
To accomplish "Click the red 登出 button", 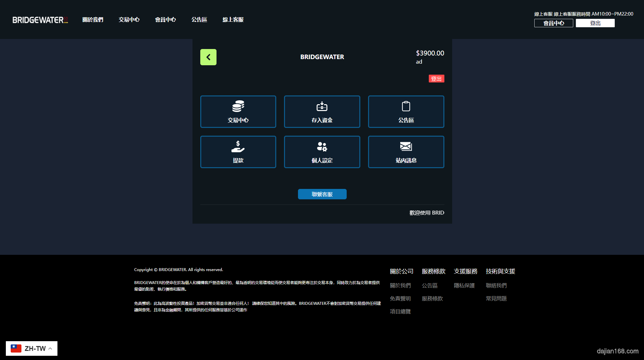I will 436,79.
